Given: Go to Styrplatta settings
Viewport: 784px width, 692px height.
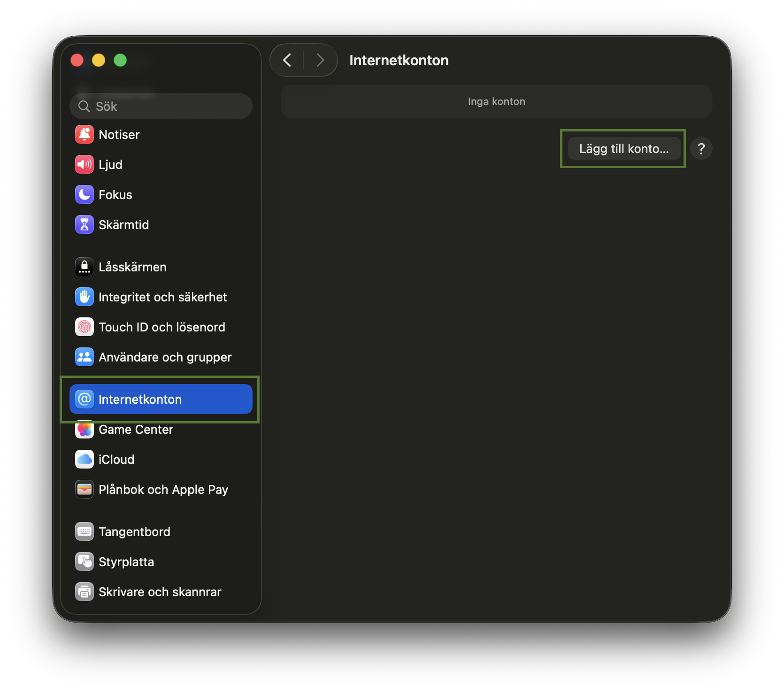Looking at the screenshot, I should pyautogui.click(x=126, y=562).
